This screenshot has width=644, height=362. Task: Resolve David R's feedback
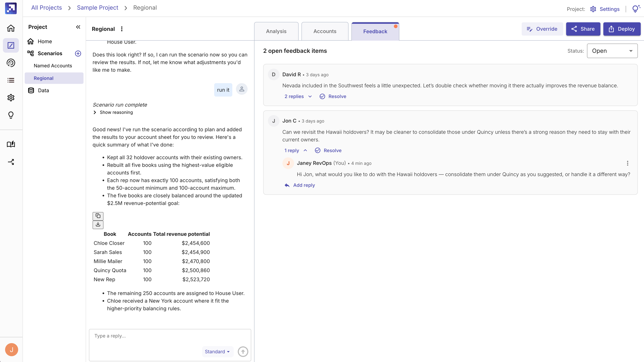tap(333, 96)
